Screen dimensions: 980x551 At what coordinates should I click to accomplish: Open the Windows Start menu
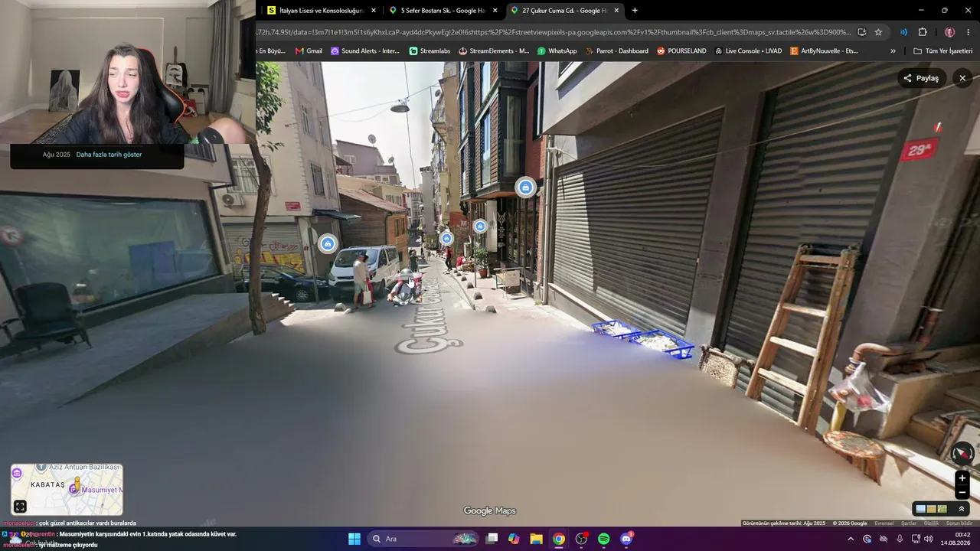[354, 539]
